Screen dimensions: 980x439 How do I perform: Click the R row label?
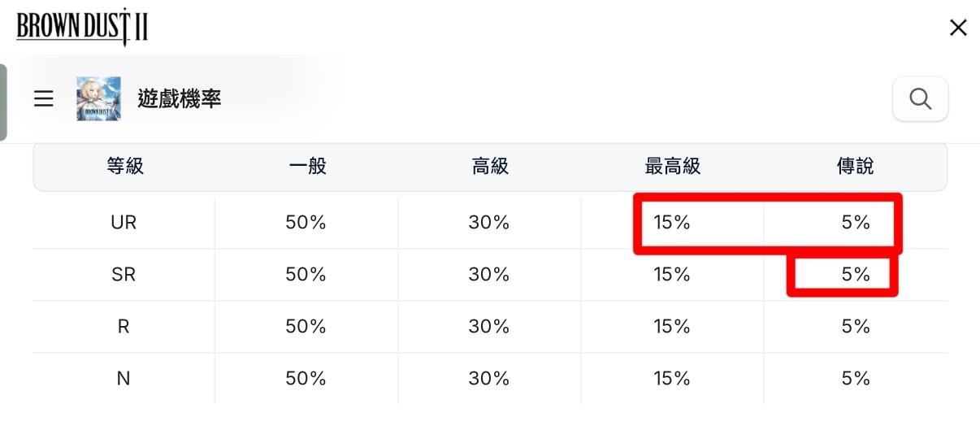coord(124,326)
